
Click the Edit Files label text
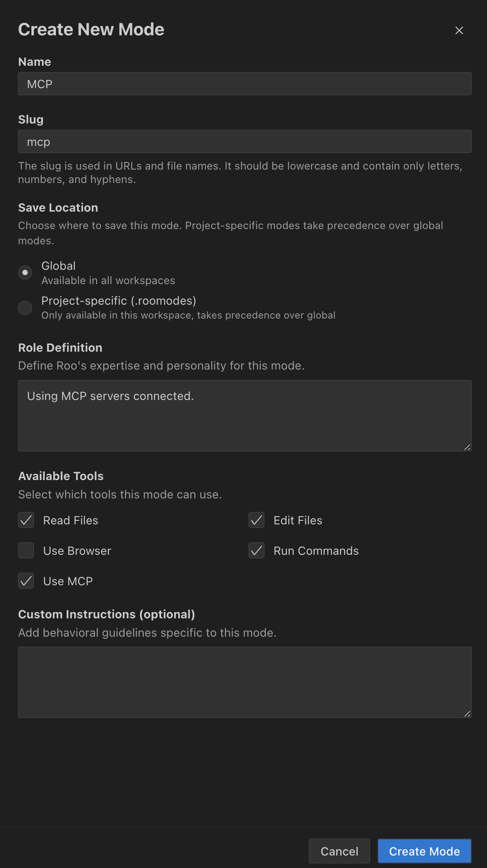(298, 520)
